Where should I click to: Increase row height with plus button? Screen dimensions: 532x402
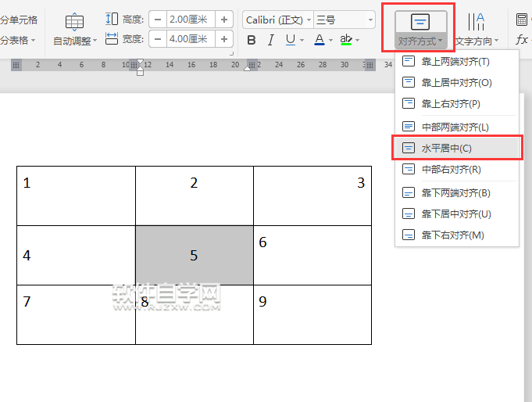pyautogui.click(x=224, y=20)
